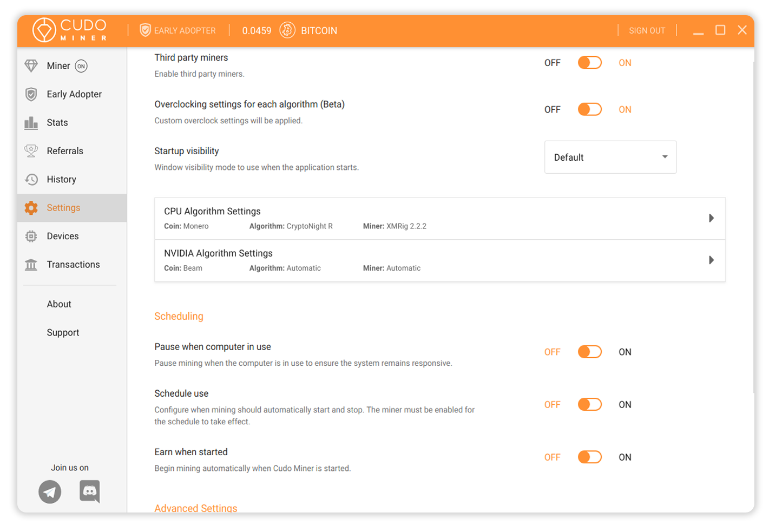769x532 pixels.
Task: Open Early Adopter in the sidebar
Action: click(x=72, y=94)
